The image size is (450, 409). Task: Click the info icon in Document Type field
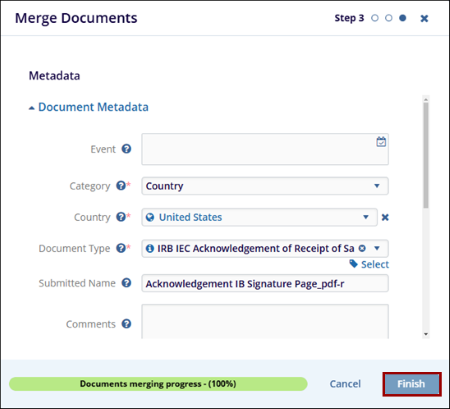coord(150,248)
